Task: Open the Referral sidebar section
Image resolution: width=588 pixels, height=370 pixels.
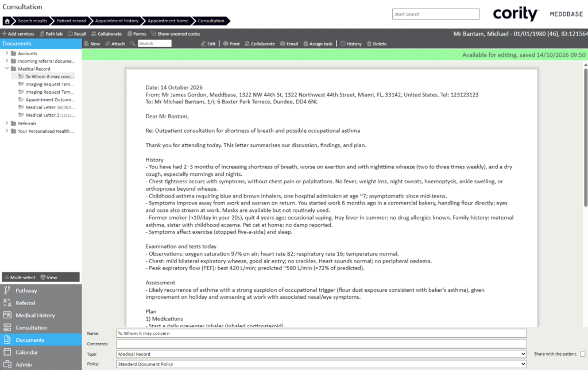Action: (41, 303)
